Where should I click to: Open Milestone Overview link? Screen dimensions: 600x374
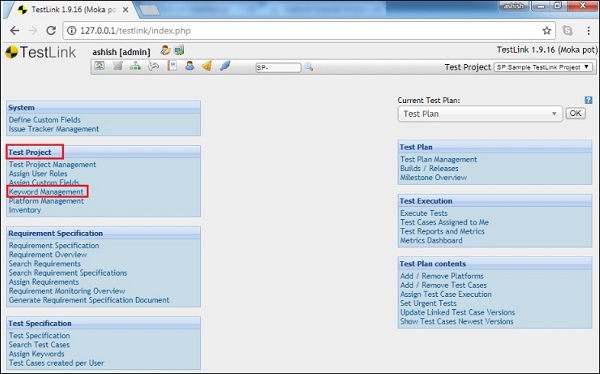[x=434, y=178]
